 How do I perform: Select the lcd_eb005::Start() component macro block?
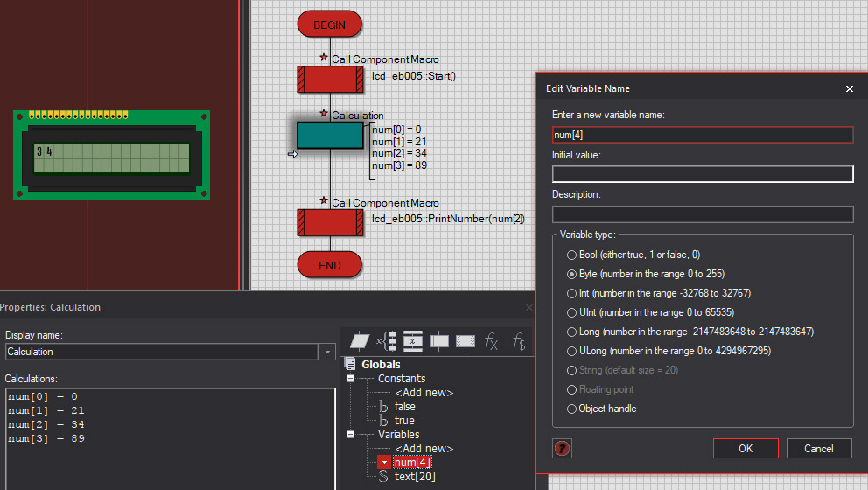click(330, 79)
